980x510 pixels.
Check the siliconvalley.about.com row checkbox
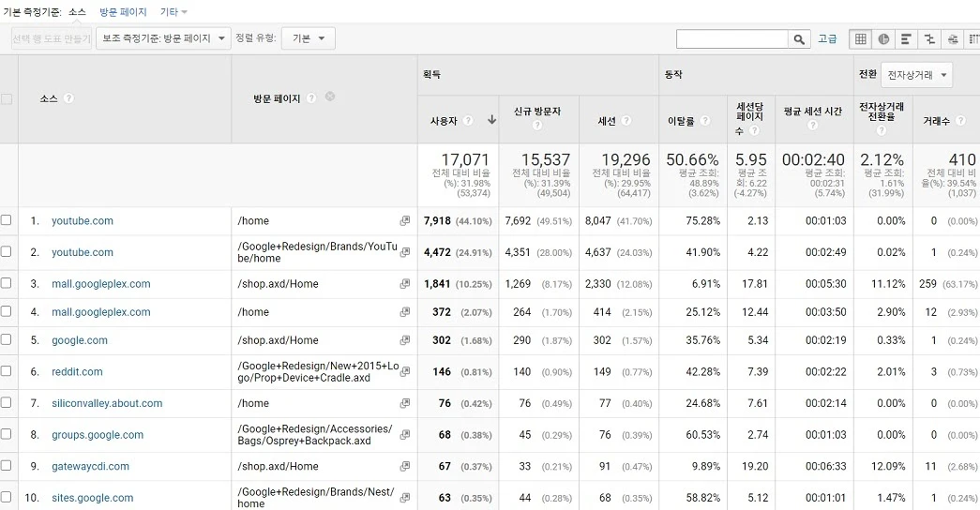(x=7, y=402)
